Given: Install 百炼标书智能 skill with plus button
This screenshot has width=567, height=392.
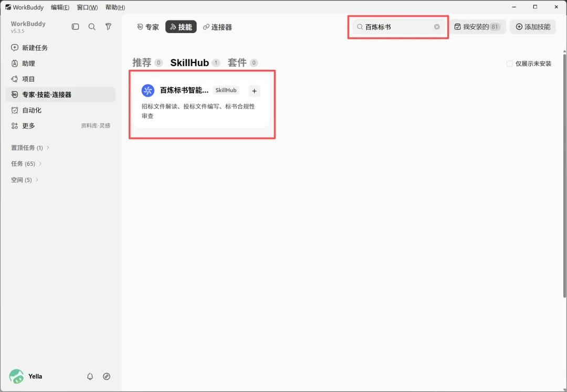Looking at the screenshot, I should coord(254,91).
